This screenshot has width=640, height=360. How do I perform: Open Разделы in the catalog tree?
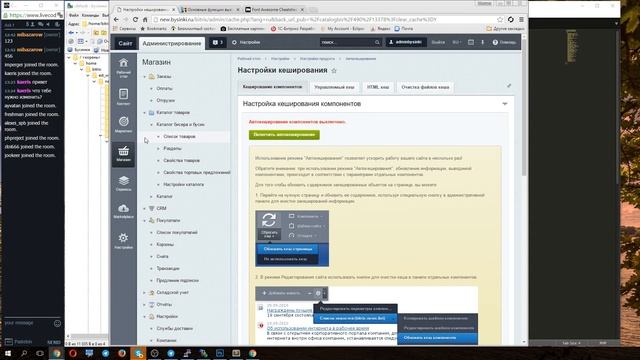click(172, 149)
